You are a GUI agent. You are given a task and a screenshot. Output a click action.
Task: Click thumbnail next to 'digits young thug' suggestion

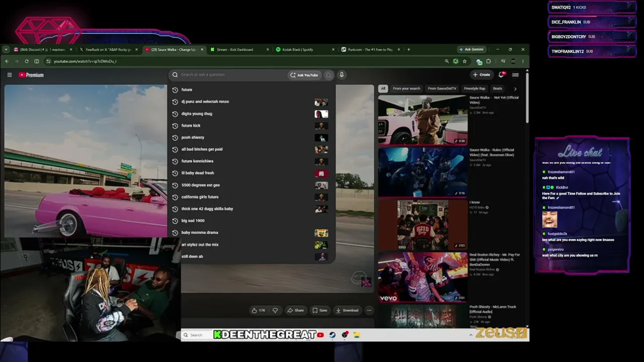321,114
